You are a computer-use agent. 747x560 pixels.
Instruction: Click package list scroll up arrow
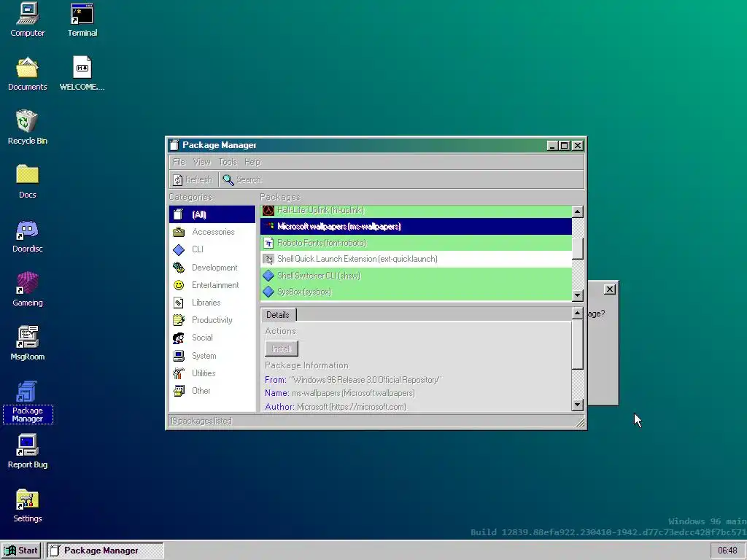pyautogui.click(x=578, y=211)
